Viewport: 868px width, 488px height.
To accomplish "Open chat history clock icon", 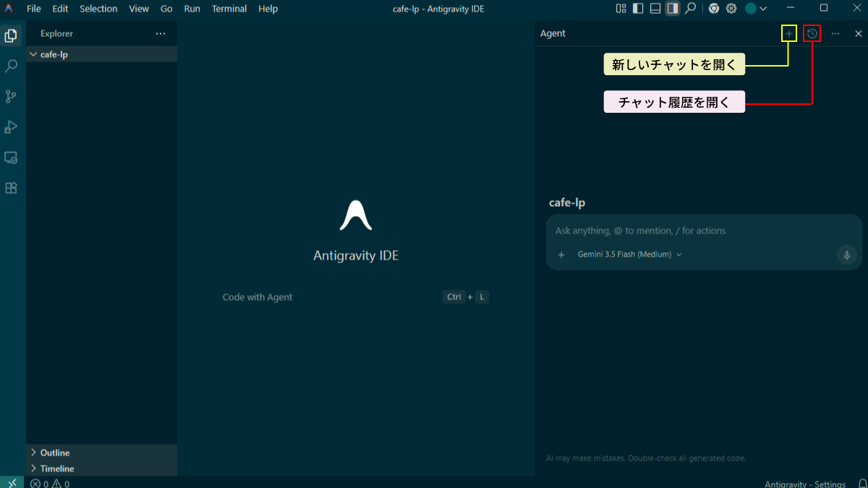I will click(x=812, y=33).
